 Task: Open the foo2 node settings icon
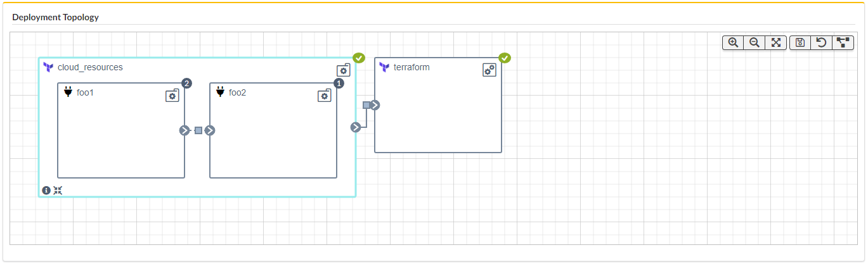pyautogui.click(x=324, y=96)
